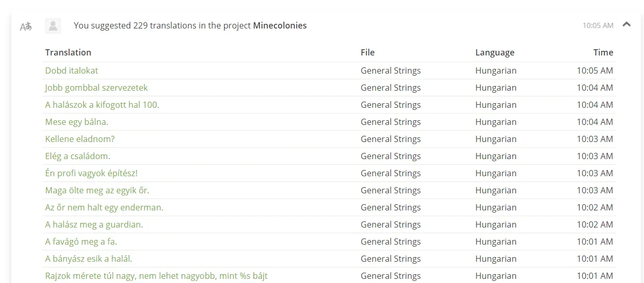The image size is (644, 283).
Task: Click the 10:05 AM activity timestamp
Action: coord(598,25)
